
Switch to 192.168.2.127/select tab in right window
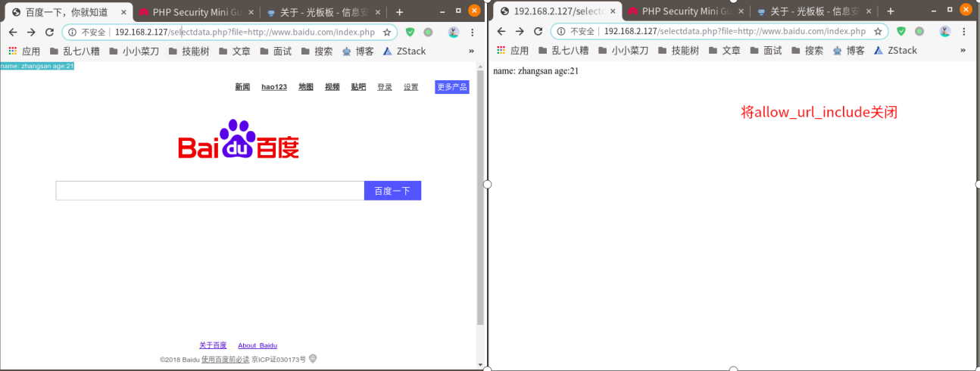[557, 11]
